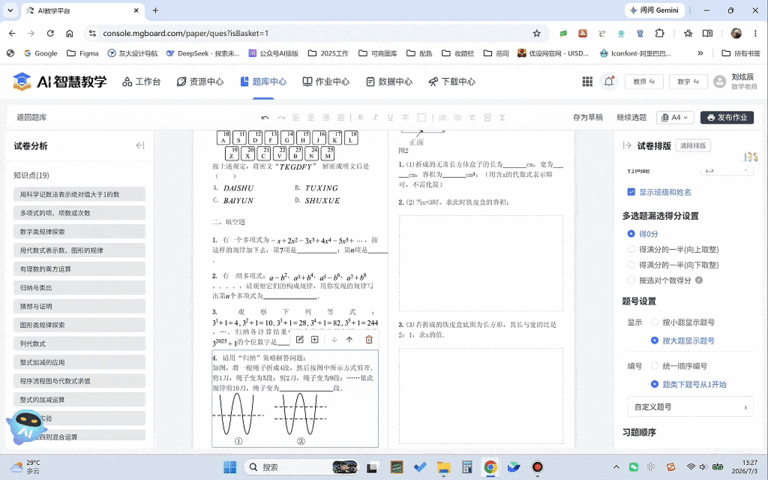This screenshot has width=768, height=480.
Task: Bookmark this page with star icon
Action: (x=537, y=33)
